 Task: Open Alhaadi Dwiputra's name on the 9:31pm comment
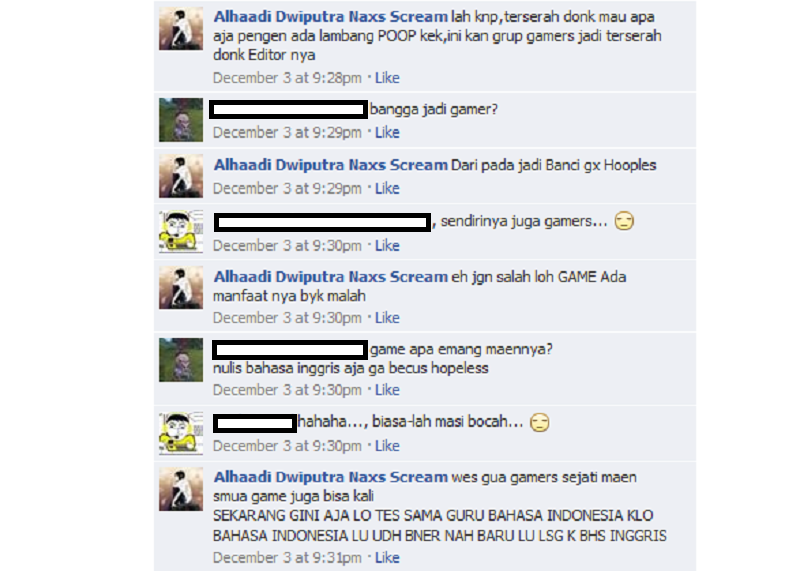[331, 477]
